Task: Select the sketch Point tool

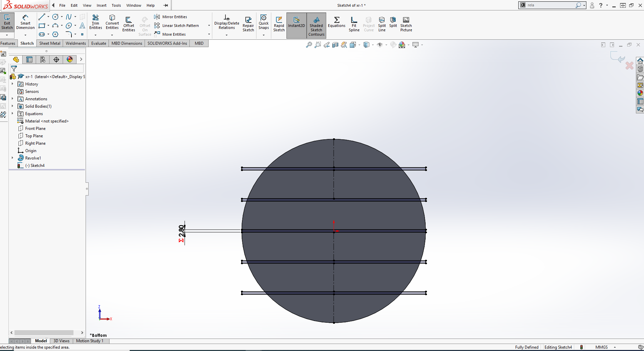Action: click(x=82, y=34)
